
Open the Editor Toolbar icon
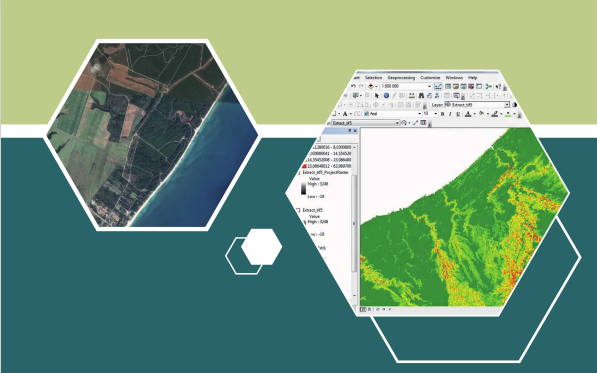tap(438, 86)
